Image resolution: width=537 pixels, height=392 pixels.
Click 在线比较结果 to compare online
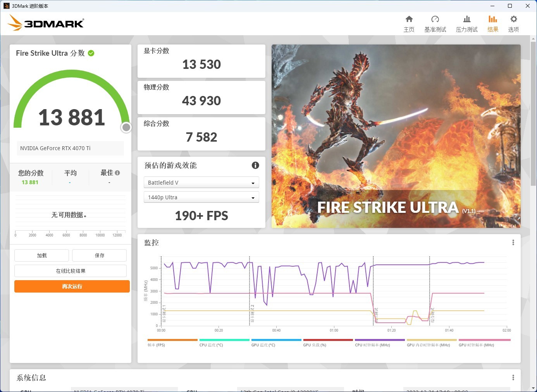(71, 271)
